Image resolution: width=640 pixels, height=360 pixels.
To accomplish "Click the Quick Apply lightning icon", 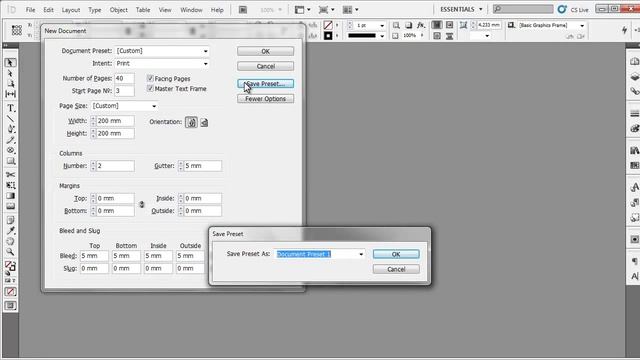I will (624, 30).
